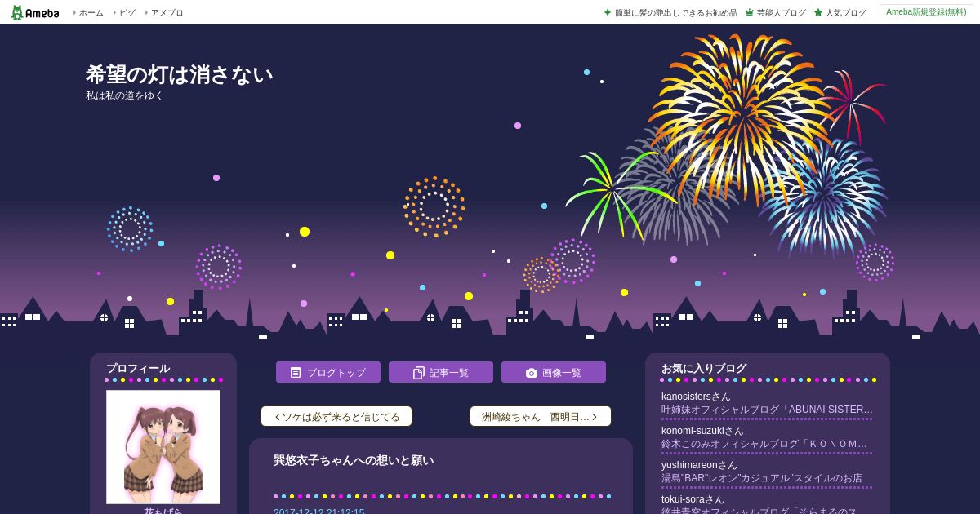Open blog title 希望の灯は消さない
The image size is (980, 514).
coord(180,74)
